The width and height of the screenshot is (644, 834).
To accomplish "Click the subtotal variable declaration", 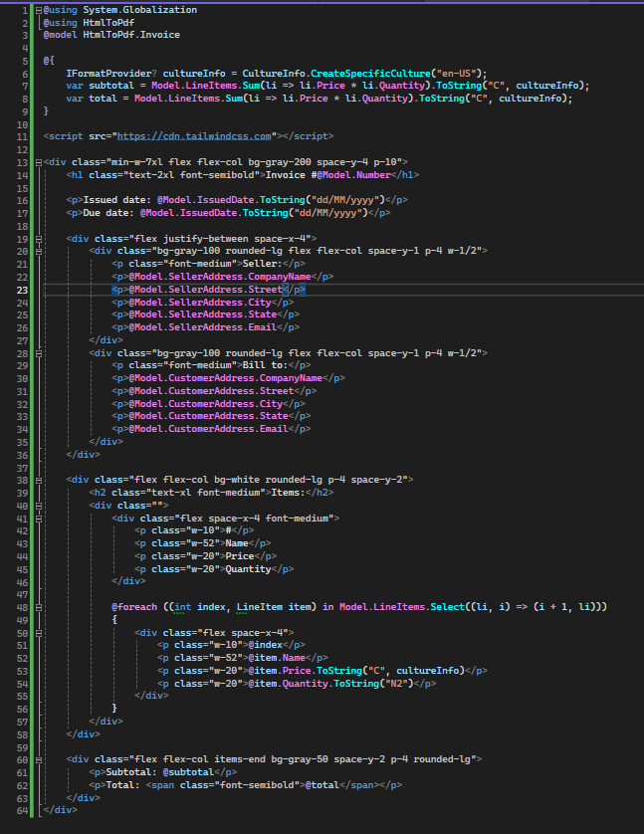I will (x=111, y=86).
